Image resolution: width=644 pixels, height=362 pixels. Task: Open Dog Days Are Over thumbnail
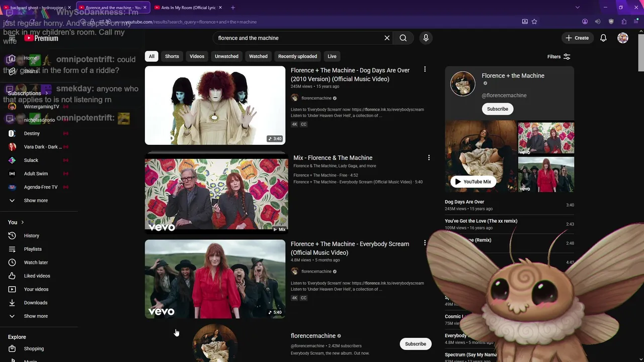point(215,106)
